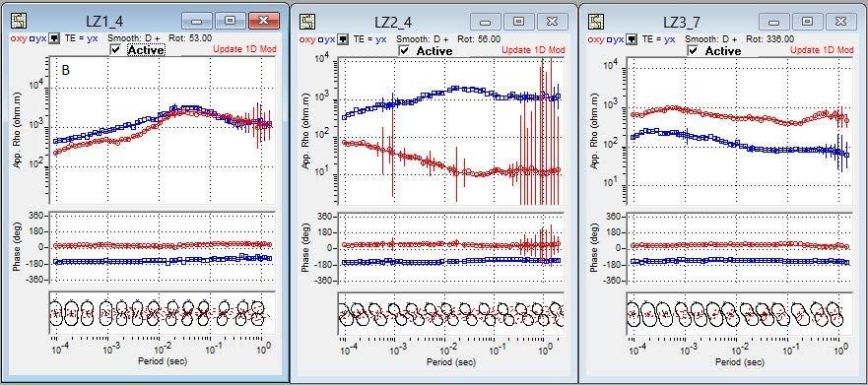Click the black display icon in LZ2_4
868x385 pixels.
[343, 39]
